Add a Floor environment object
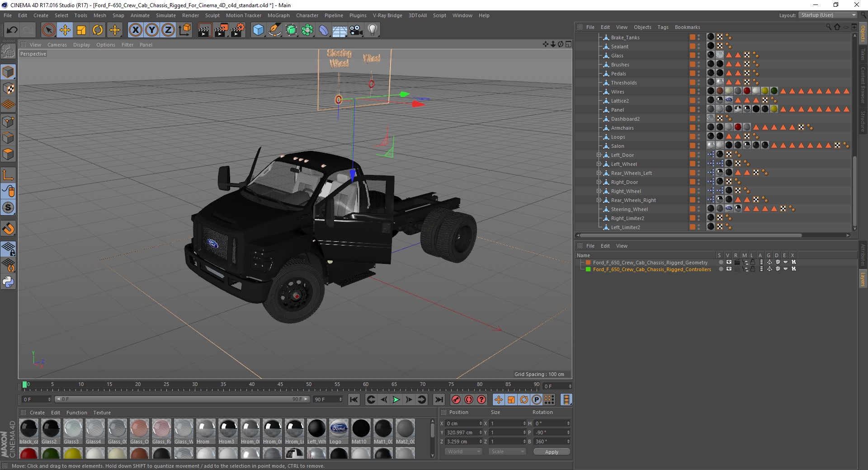Image resolution: width=868 pixels, height=470 pixels. (x=340, y=30)
